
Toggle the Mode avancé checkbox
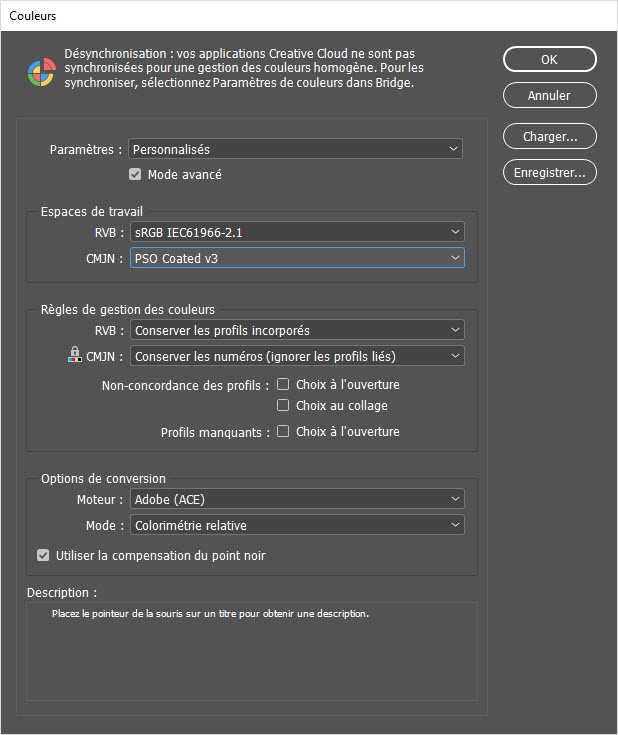[135, 174]
